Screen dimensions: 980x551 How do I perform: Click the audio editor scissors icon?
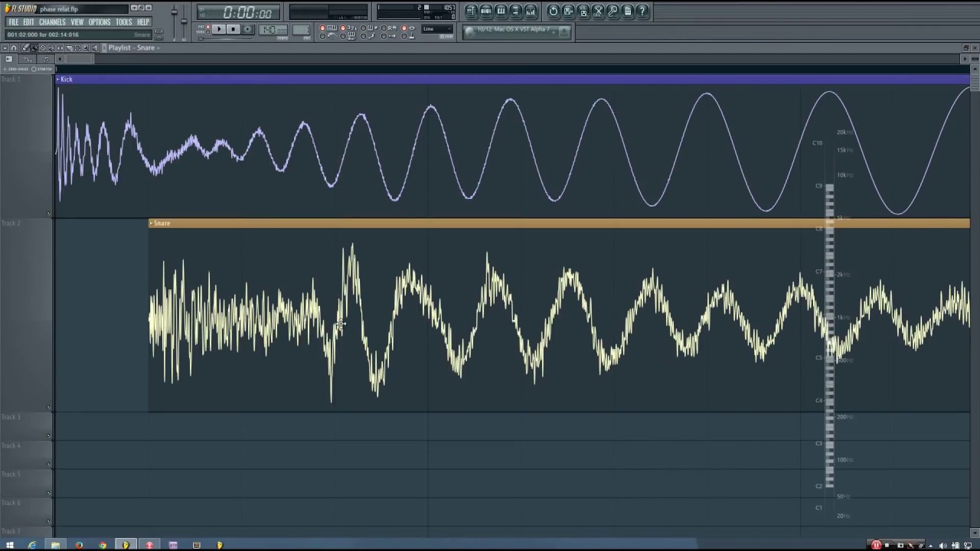597,11
